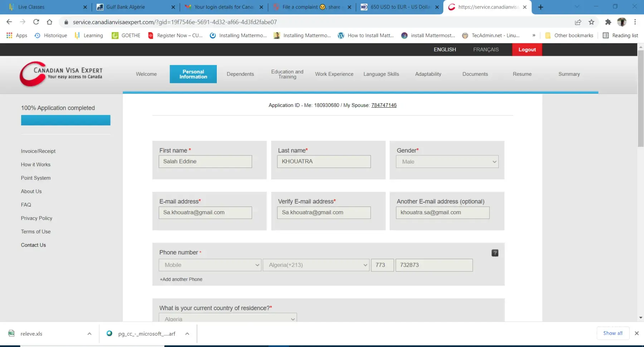The height and width of the screenshot is (347, 644).
Task: Click the phone number help question-mark icon
Action: [x=495, y=253]
